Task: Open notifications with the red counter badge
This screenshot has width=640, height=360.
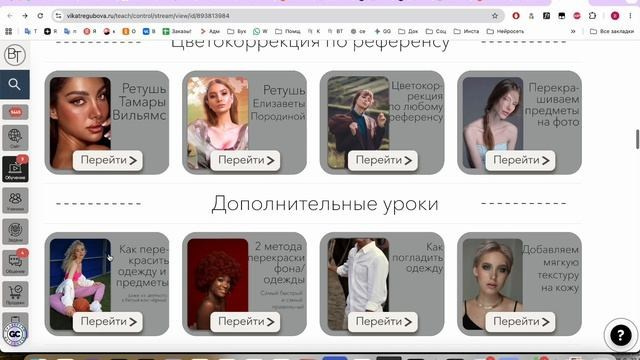Action: point(15,112)
